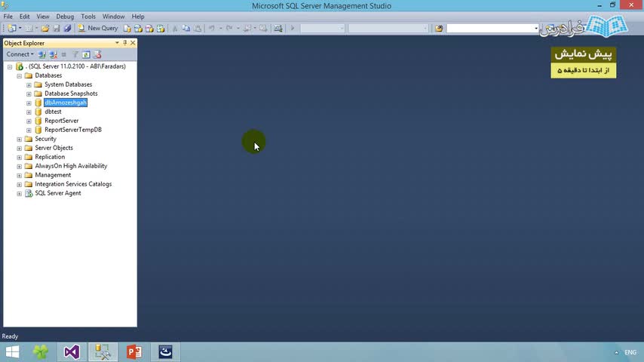Expand the ReportServer database node
The width and height of the screenshot is (644, 362).
point(29,121)
